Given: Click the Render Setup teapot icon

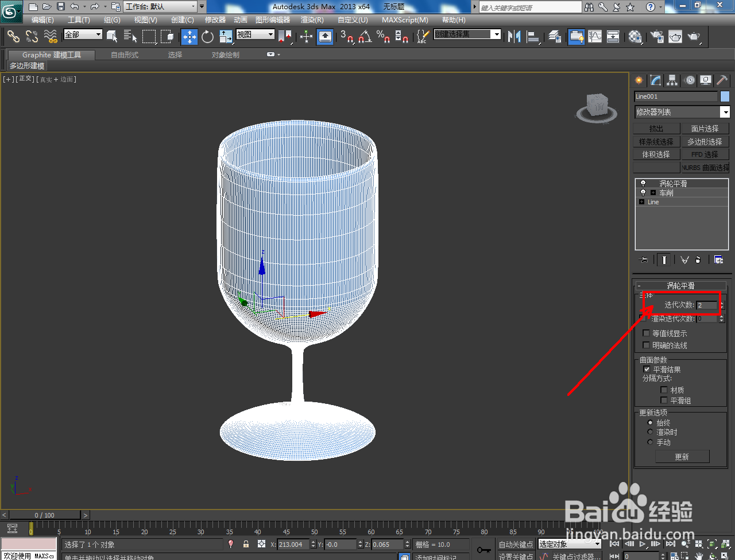Looking at the screenshot, I should pos(656,37).
